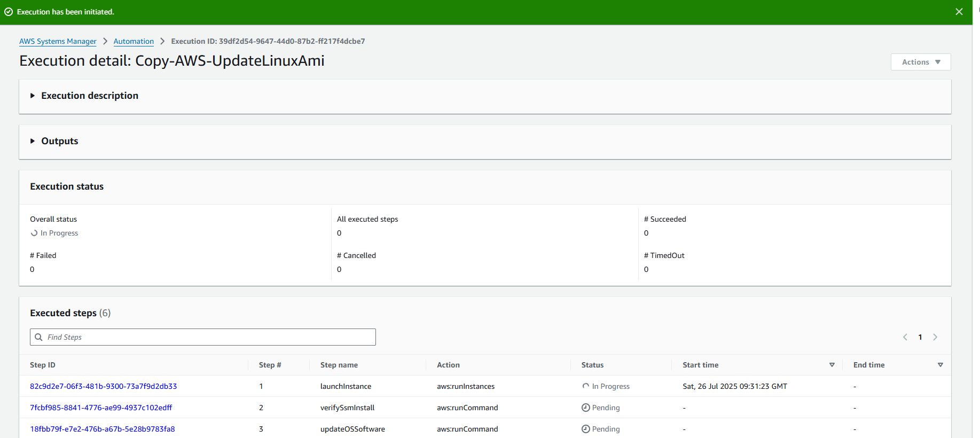This screenshot has width=980, height=438.
Task: Open the Actions dropdown menu
Action: tap(921, 62)
